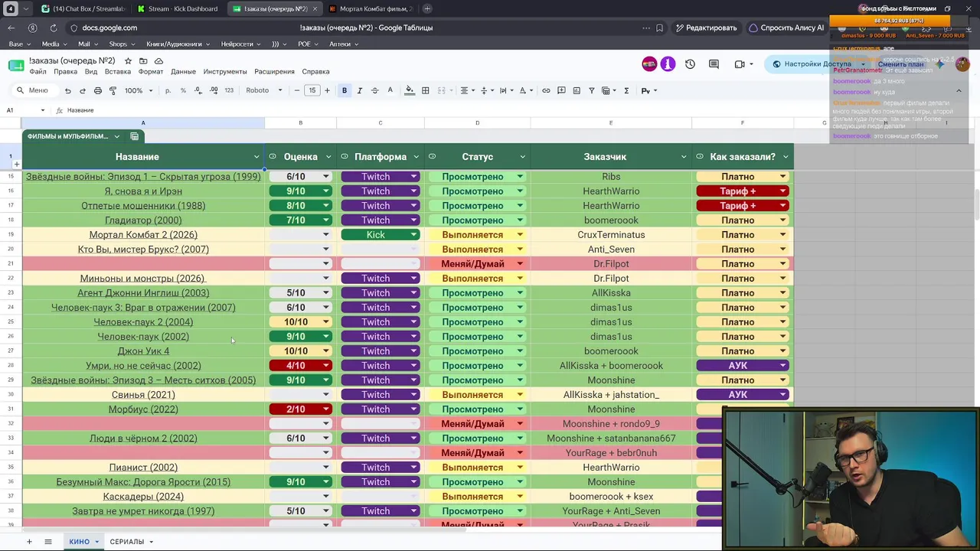
Task: Move the document with the folder icon
Action: [143, 61]
